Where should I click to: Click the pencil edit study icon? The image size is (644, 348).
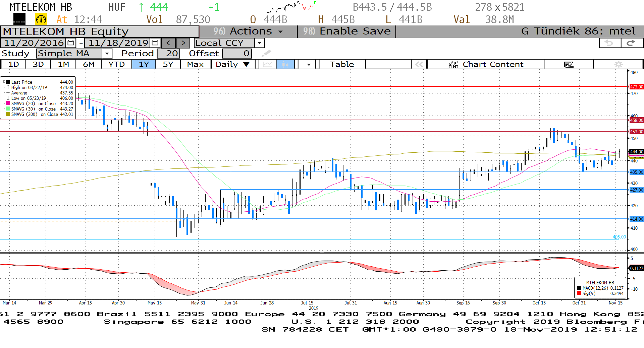pyautogui.click(x=266, y=53)
